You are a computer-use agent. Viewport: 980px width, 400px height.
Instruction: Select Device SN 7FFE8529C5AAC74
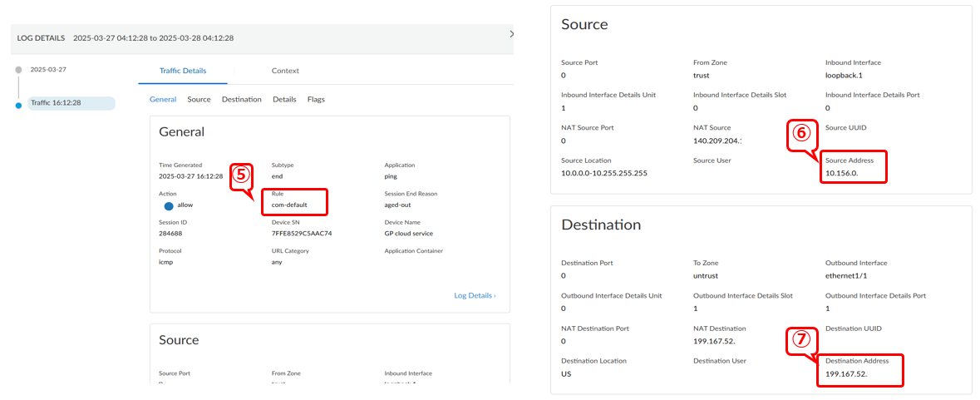tap(301, 233)
